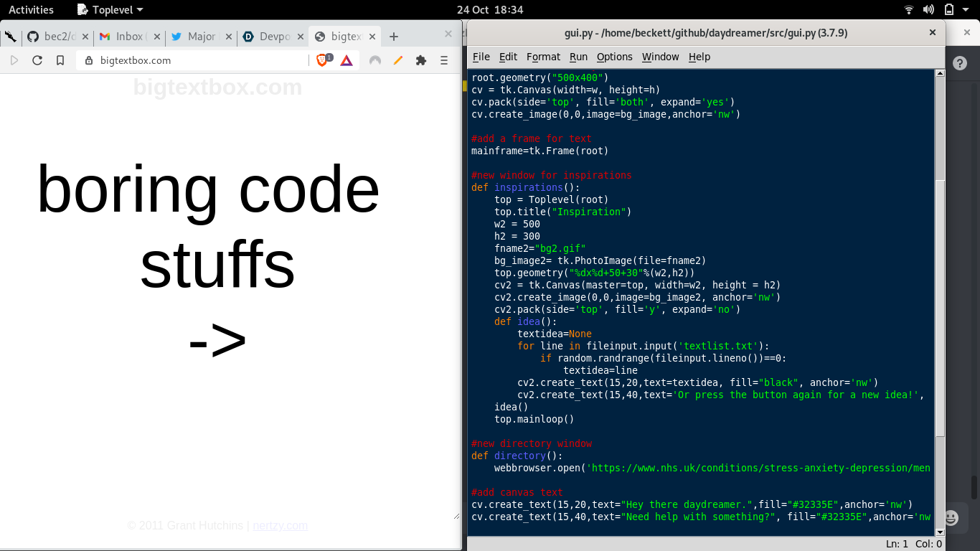Open a new browser tab
980x551 pixels.
[393, 37]
